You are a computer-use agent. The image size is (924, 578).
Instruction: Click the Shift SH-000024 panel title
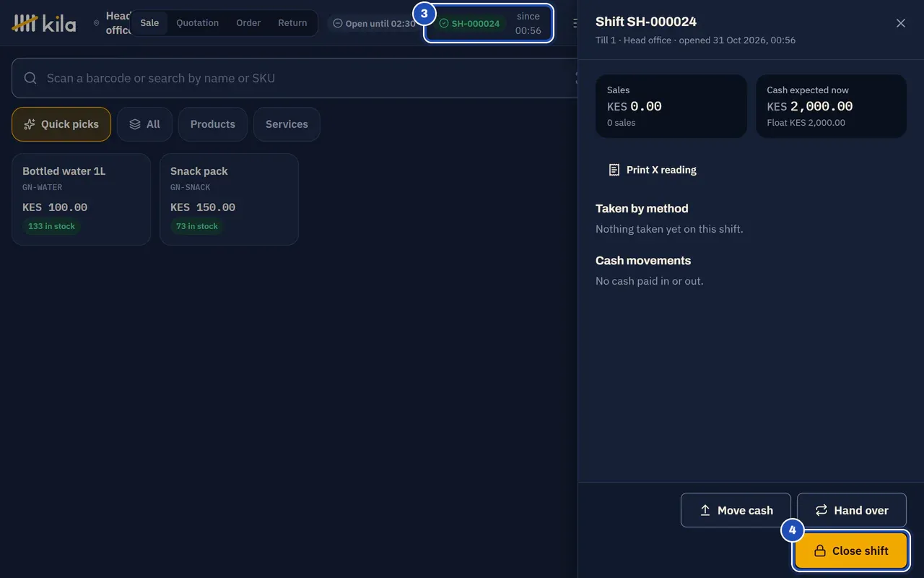[x=646, y=22]
